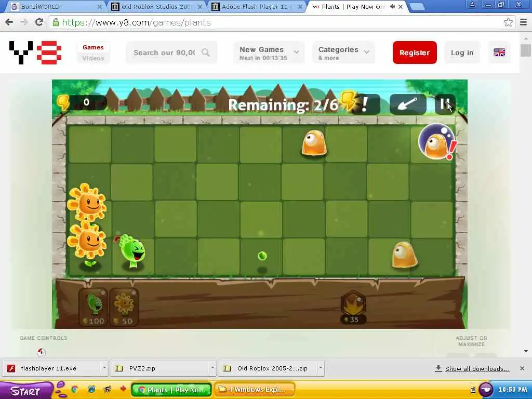Image resolution: width=532 pixels, height=399 pixels.
Task: Open Chrome from quick launch
Action: 74,390
